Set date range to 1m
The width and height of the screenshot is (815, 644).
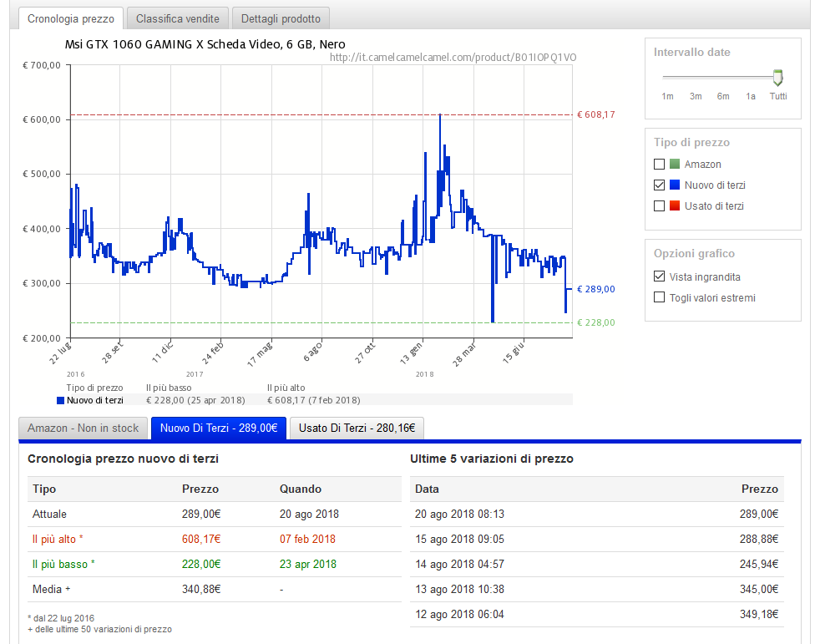[667, 96]
